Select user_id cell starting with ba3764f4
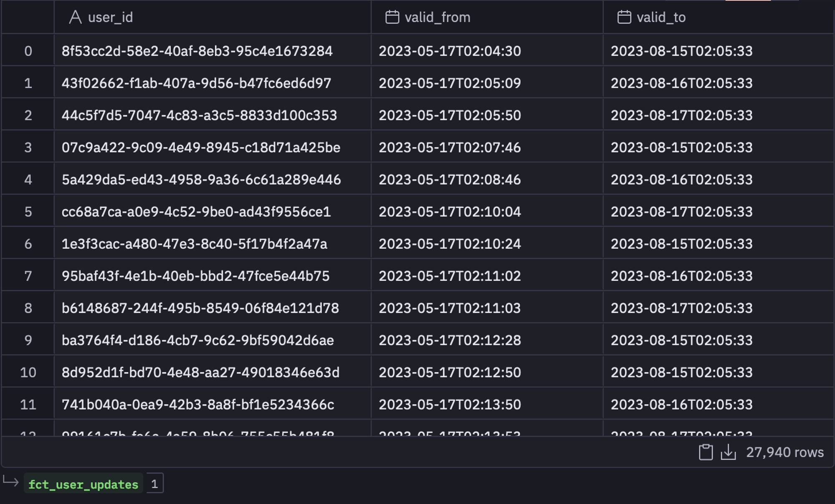 (x=213, y=340)
